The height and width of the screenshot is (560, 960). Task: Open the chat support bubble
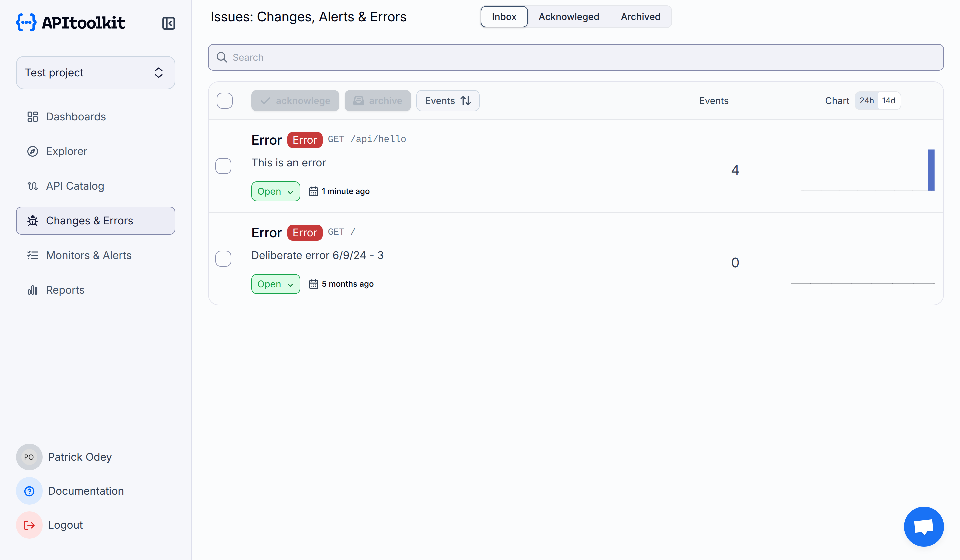923,526
